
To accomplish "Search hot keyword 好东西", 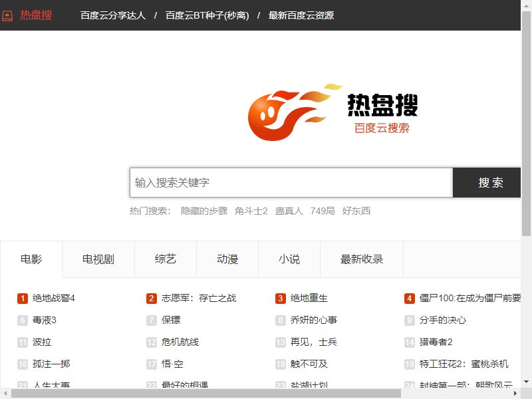I will 356,211.
